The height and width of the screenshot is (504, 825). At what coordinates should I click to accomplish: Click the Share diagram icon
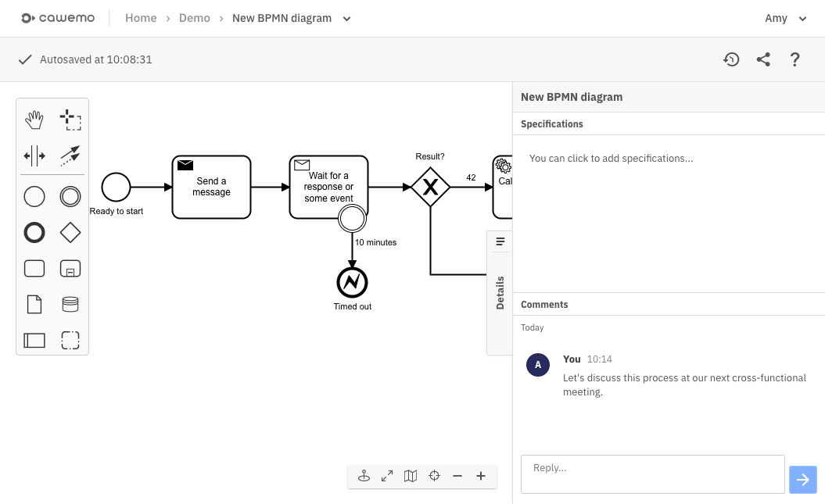click(763, 59)
